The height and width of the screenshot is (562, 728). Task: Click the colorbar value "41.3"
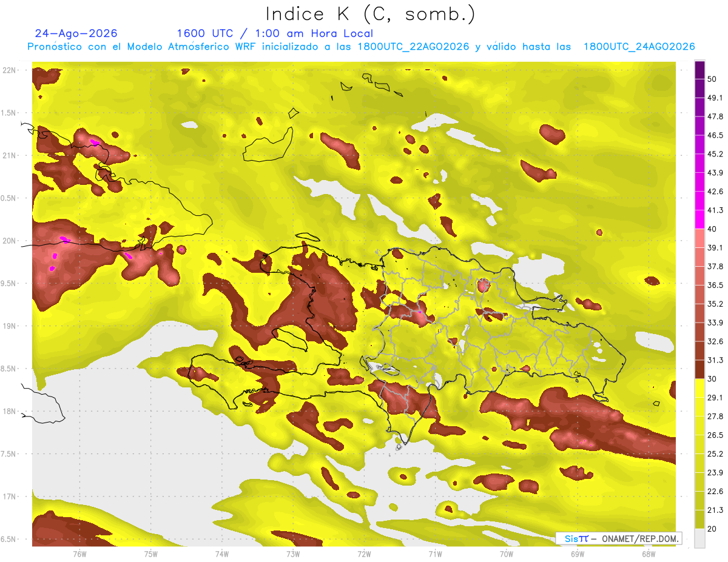point(715,210)
